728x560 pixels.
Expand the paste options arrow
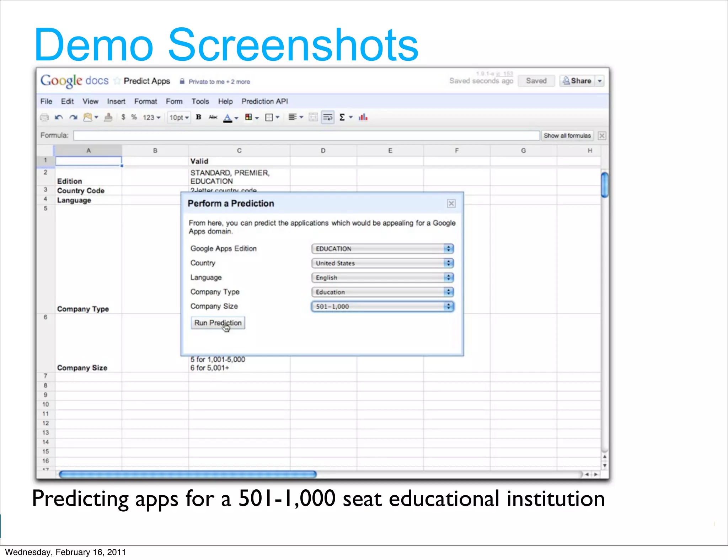[x=96, y=117]
